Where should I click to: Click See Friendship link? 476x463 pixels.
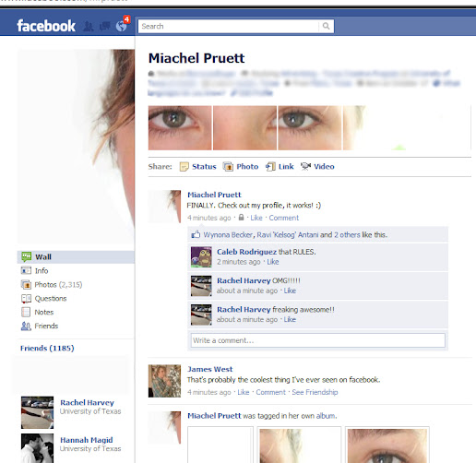315,392
